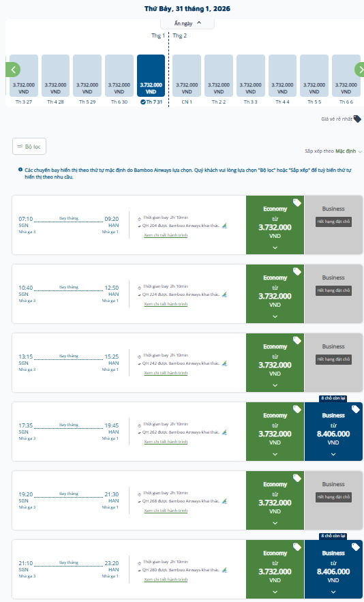Image resolution: width=364 pixels, height=602 pixels.
Task: Open Xem chi tiết hành trình for QH 242
Action: [166, 373]
